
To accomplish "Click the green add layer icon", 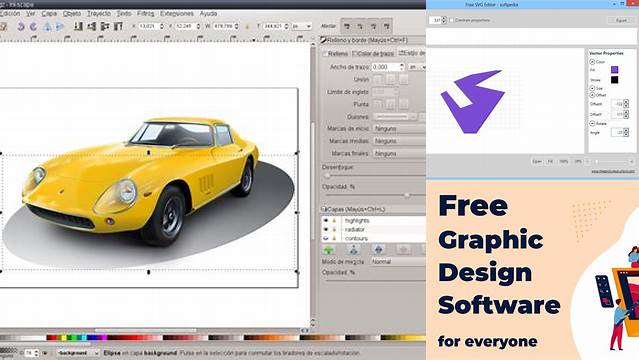I will pyautogui.click(x=328, y=250).
